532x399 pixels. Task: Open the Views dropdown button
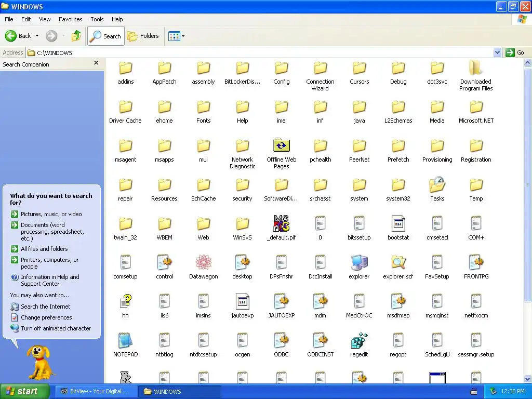(176, 36)
